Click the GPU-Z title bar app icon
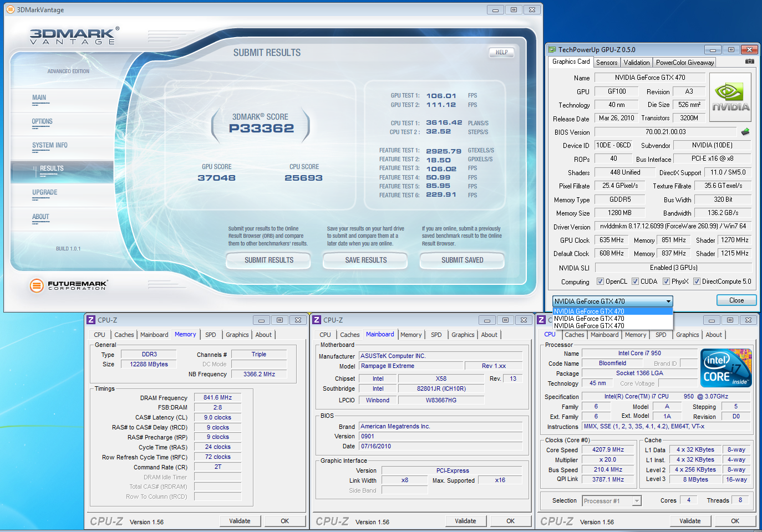762x532 pixels. coord(552,49)
